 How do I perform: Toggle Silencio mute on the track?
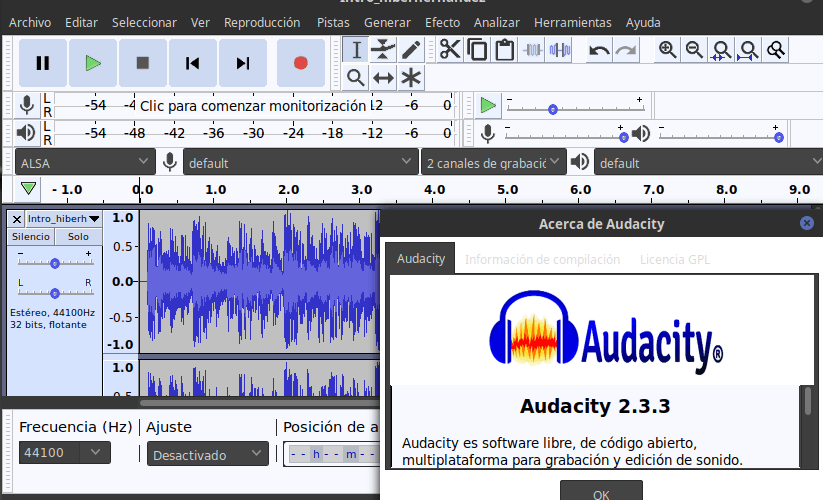(31, 237)
